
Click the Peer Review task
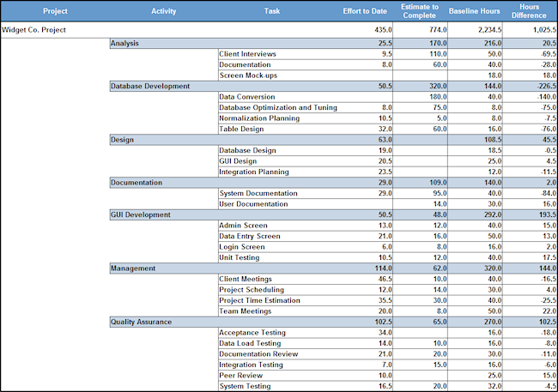[x=241, y=376]
